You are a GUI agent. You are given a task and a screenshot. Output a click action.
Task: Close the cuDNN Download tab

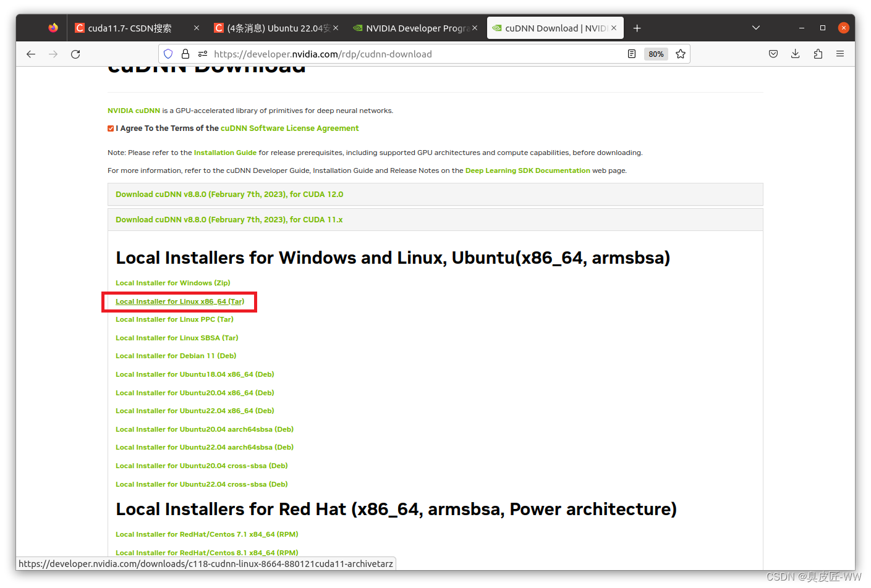614,28
